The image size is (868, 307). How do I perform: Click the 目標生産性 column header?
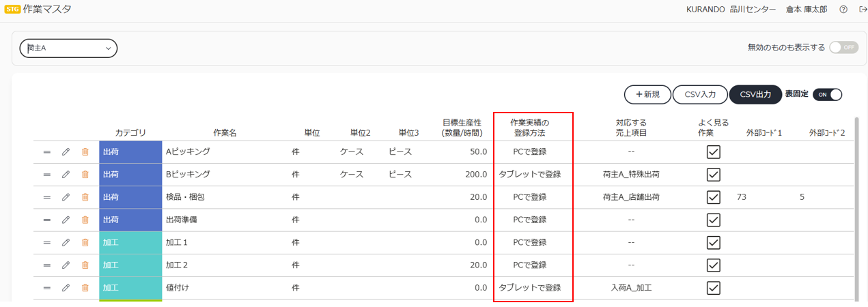coord(462,128)
